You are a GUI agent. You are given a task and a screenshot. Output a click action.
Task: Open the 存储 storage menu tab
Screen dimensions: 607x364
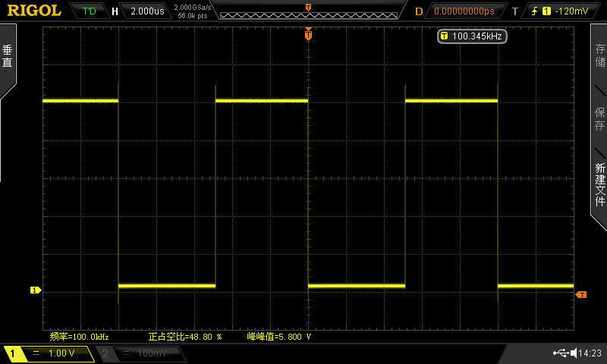[x=600, y=55]
